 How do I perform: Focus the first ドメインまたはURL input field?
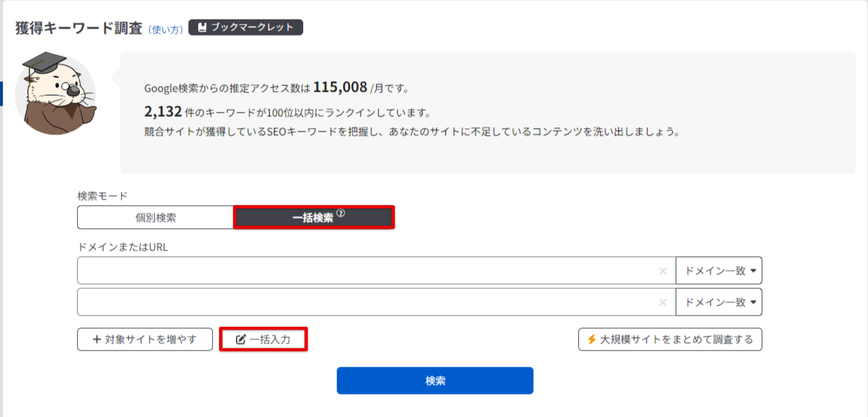pyautogui.click(x=364, y=271)
